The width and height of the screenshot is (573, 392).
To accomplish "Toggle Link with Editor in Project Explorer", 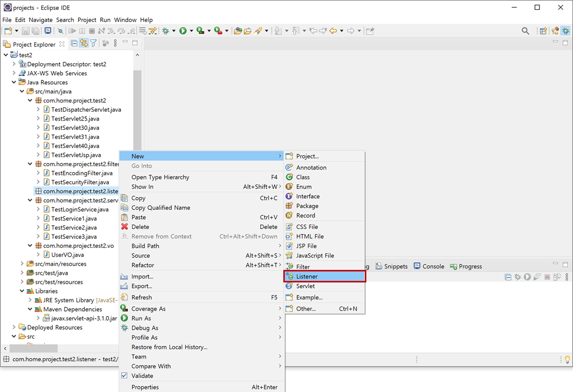I will click(84, 43).
